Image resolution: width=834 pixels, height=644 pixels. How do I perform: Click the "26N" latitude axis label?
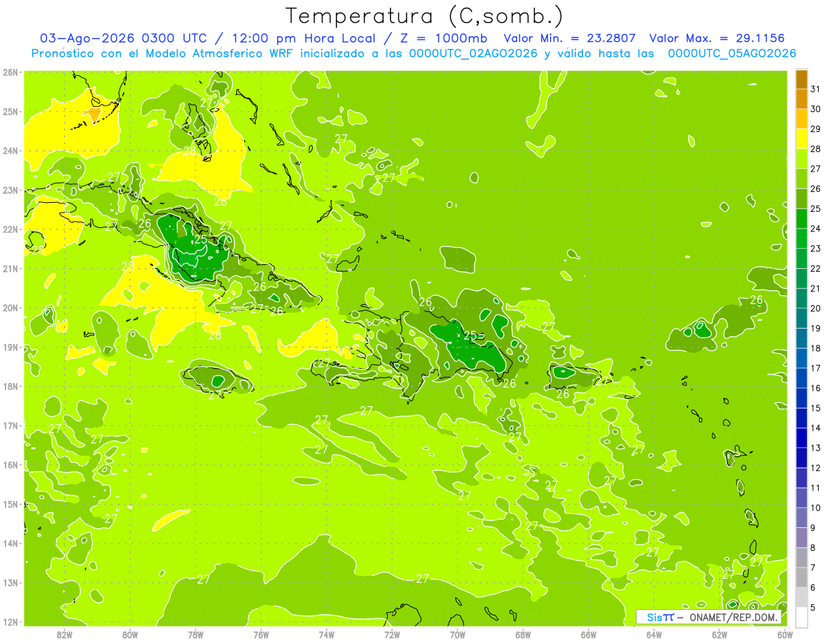click(10, 72)
